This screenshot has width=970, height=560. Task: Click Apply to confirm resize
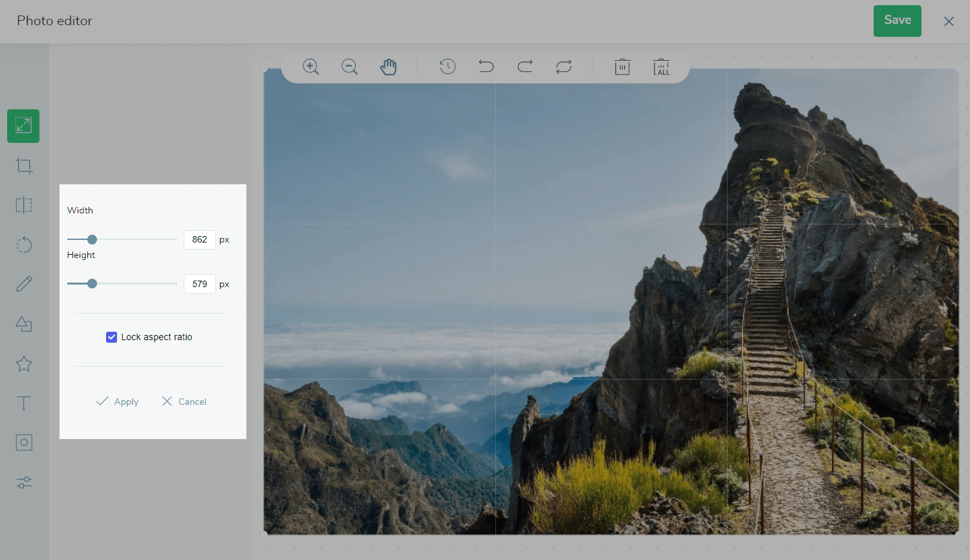[x=118, y=402]
